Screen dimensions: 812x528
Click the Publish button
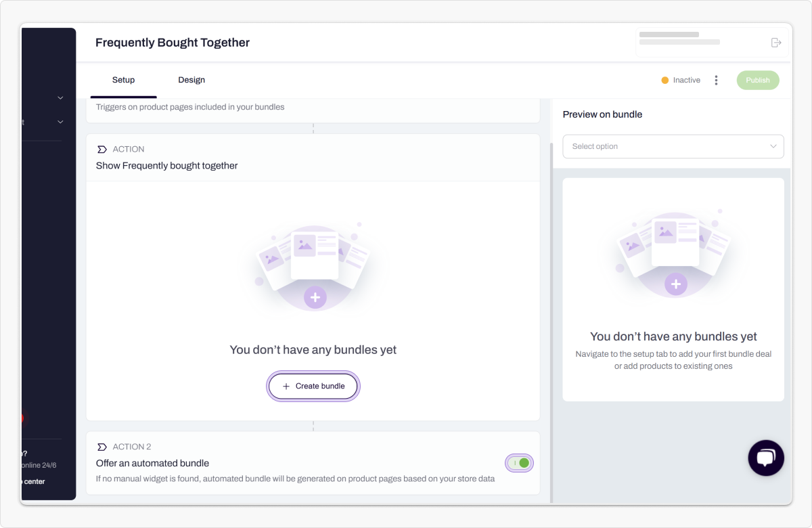758,80
